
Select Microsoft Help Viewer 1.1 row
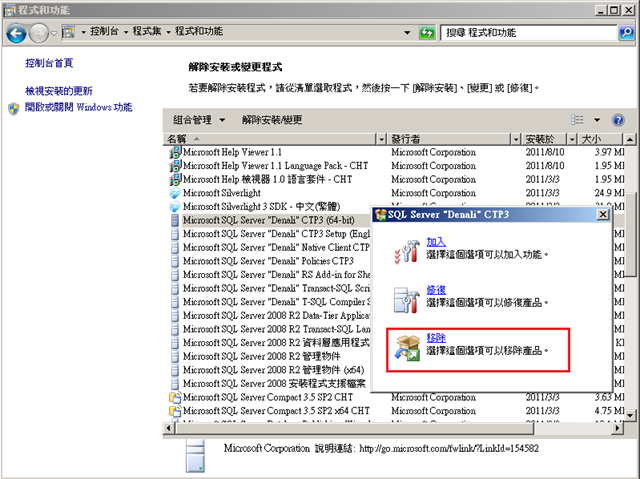pos(396,152)
